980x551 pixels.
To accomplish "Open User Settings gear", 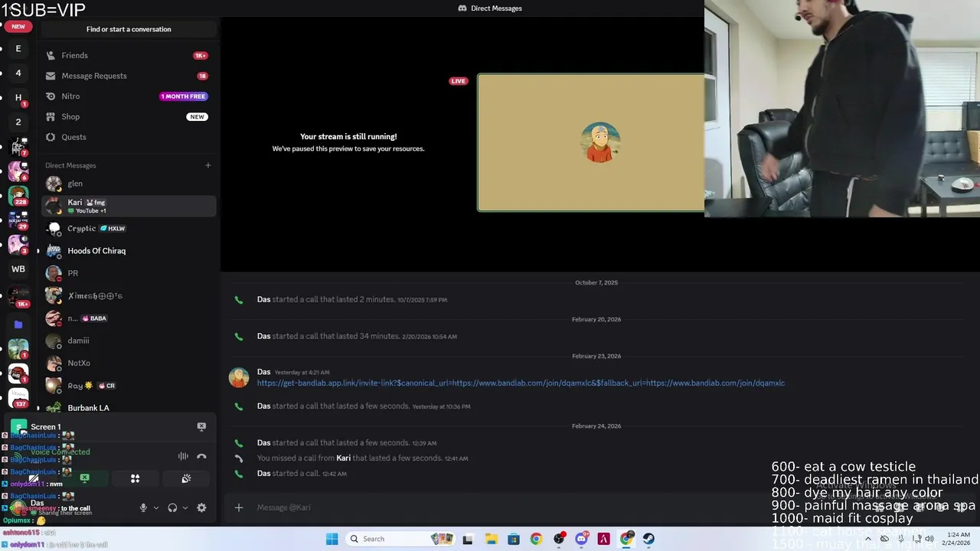I will [x=201, y=507].
